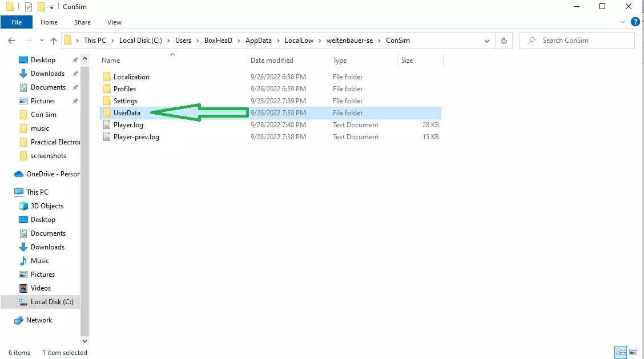Go up one folder level arrow
This screenshot has width=644, height=359.
click(x=54, y=41)
